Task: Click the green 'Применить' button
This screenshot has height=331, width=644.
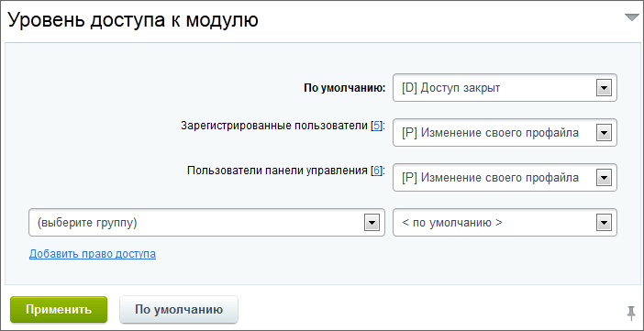Action: coord(59,310)
